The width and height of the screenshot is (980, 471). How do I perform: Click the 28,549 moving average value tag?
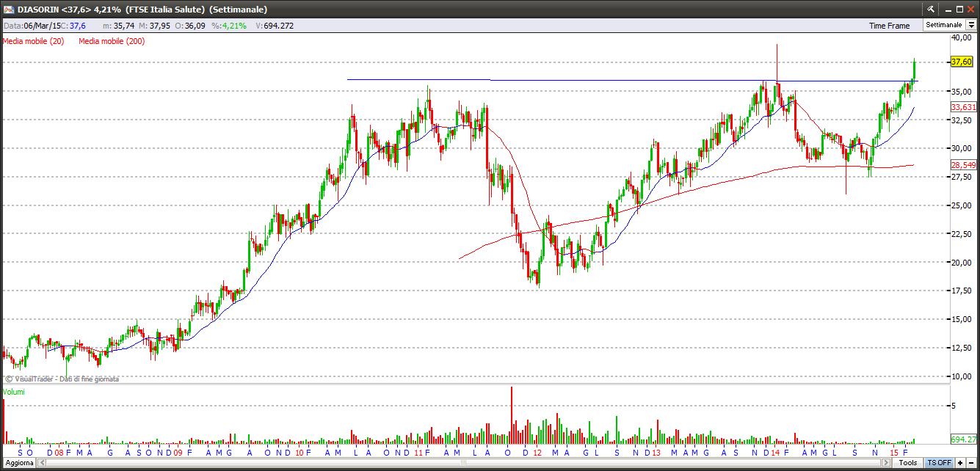(963, 165)
